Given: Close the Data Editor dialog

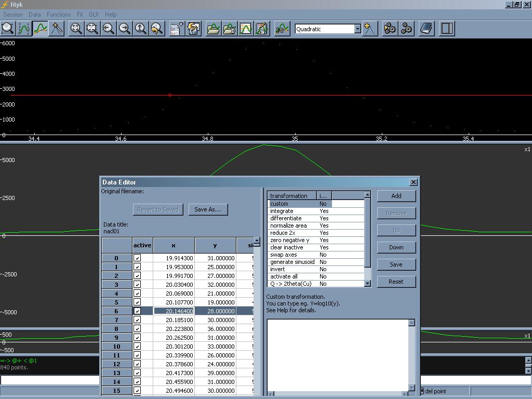Looking at the screenshot, I should tap(413, 182).
